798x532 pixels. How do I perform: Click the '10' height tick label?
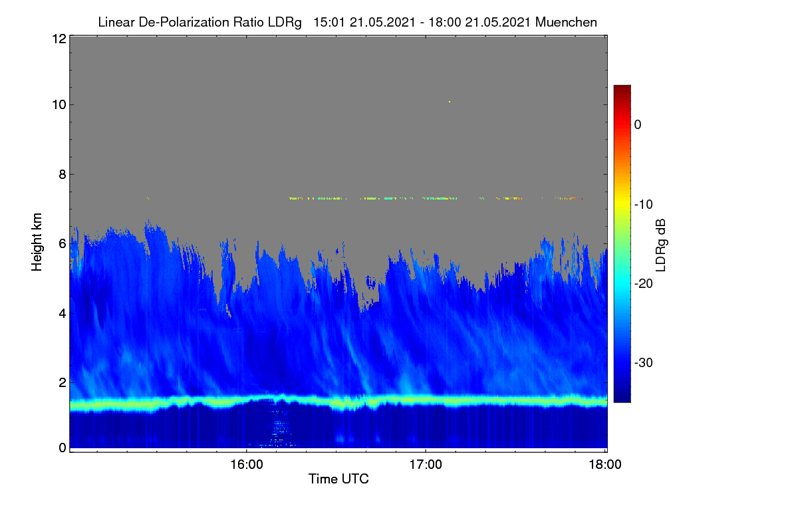pyautogui.click(x=58, y=104)
